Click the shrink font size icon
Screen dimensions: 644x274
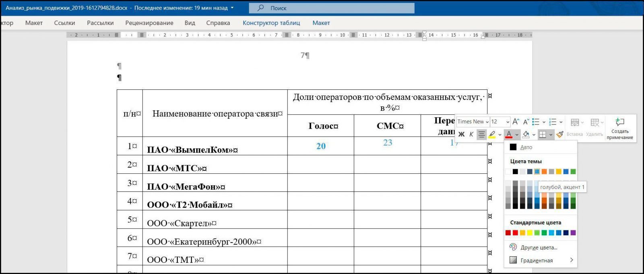click(526, 122)
